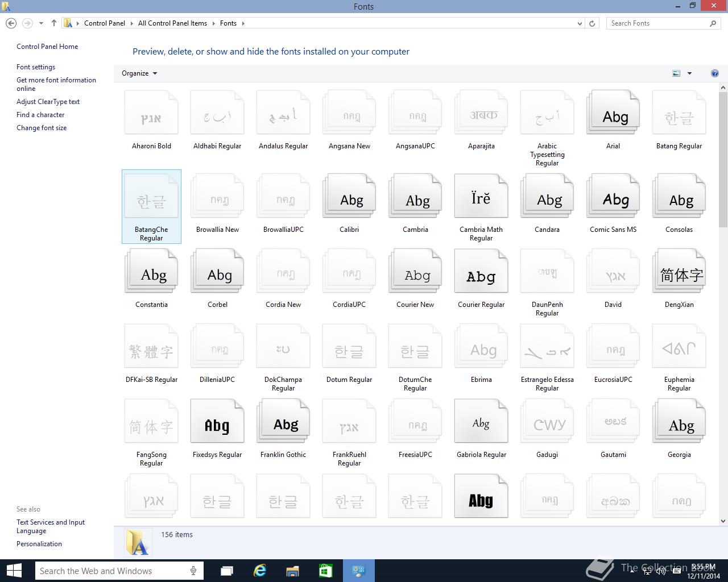Select the DFKai-SB Regular font icon

tap(151, 346)
